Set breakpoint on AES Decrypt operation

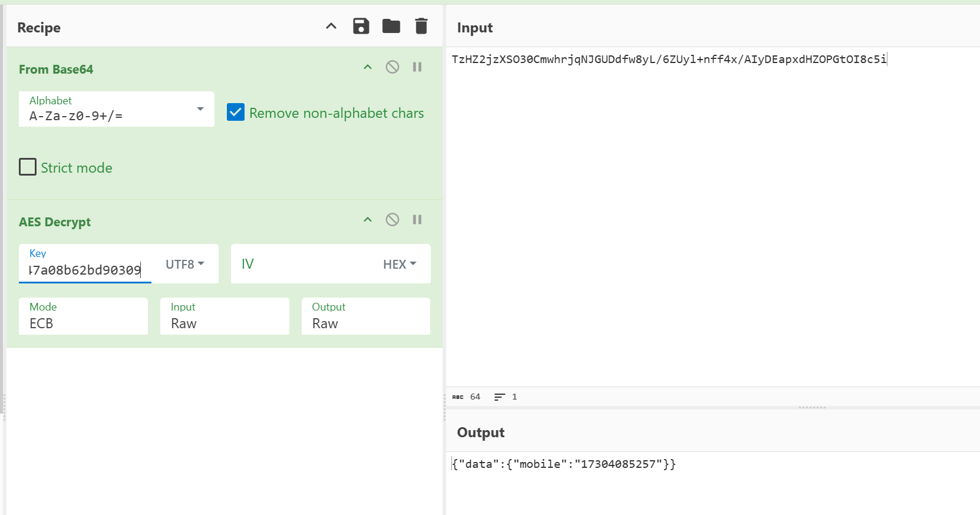coord(417,220)
